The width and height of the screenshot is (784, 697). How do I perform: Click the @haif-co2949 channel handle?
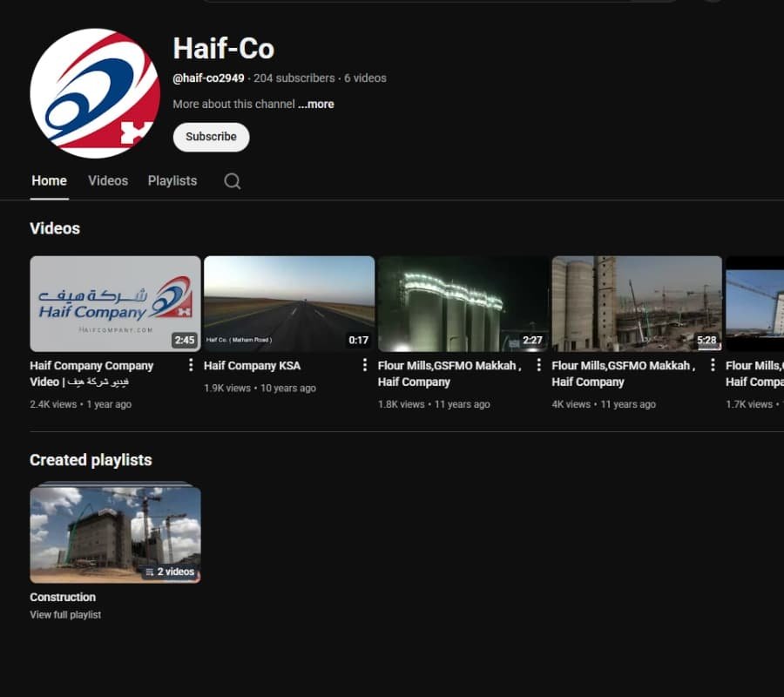(x=210, y=77)
